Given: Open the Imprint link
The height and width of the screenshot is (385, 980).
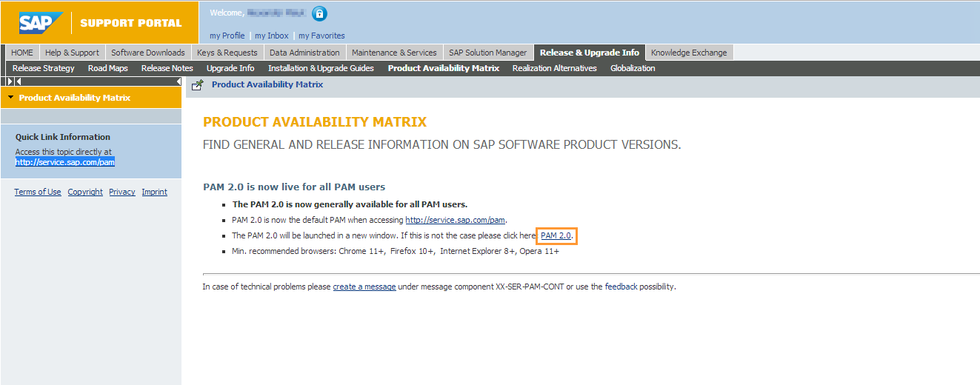Looking at the screenshot, I should [155, 192].
